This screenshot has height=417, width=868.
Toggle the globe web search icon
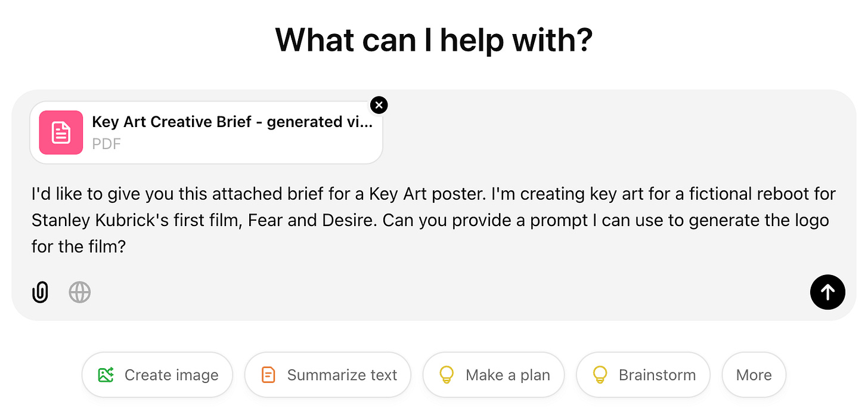click(79, 292)
